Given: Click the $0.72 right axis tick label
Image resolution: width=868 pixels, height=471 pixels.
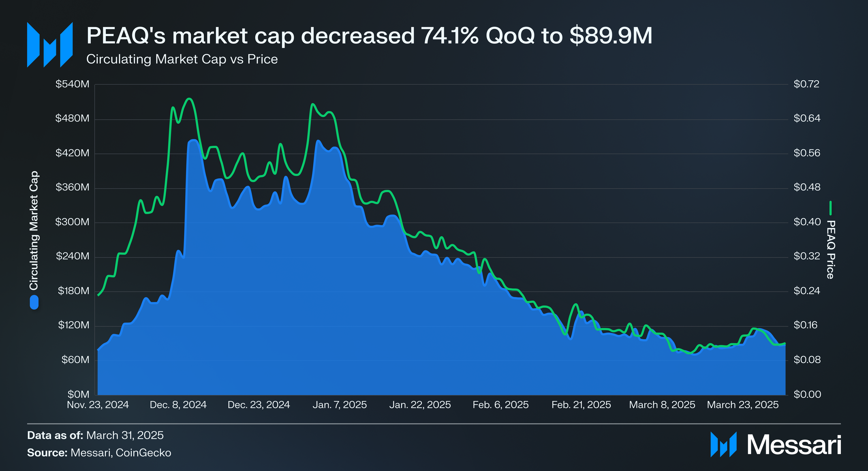Looking at the screenshot, I should [806, 84].
